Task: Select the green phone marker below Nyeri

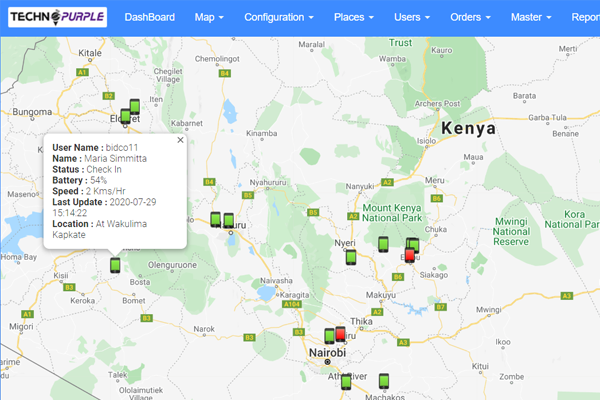Action: (x=351, y=257)
